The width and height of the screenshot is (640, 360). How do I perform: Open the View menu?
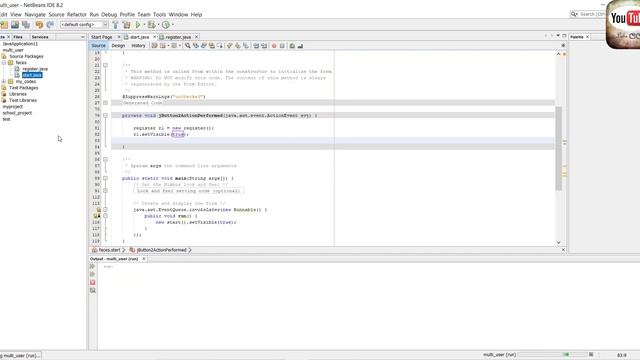pos(16,14)
